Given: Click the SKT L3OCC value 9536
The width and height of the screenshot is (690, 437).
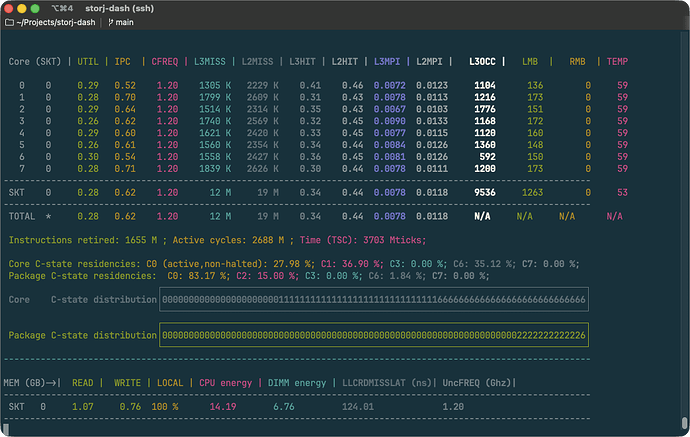Looking at the screenshot, I should pyautogui.click(x=484, y=191).
